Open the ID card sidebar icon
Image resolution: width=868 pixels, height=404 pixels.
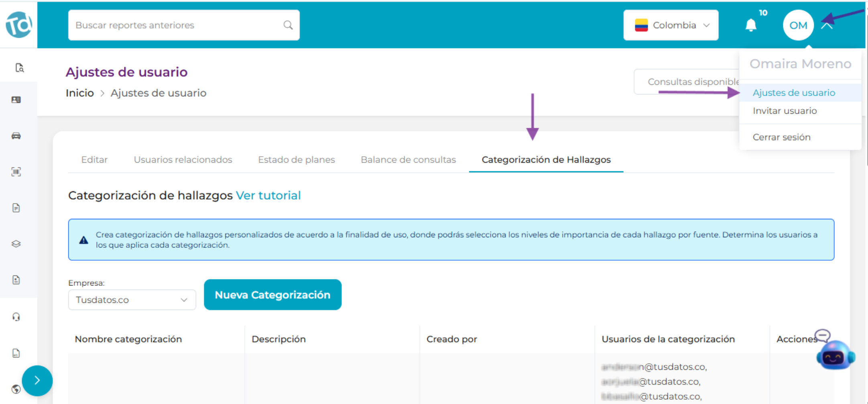click(x=16, y=100)
